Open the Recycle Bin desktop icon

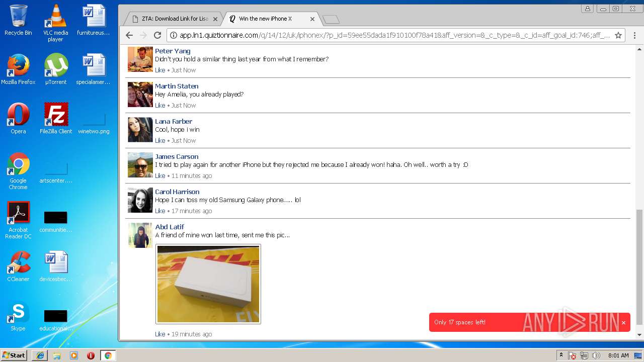point(18,20)
